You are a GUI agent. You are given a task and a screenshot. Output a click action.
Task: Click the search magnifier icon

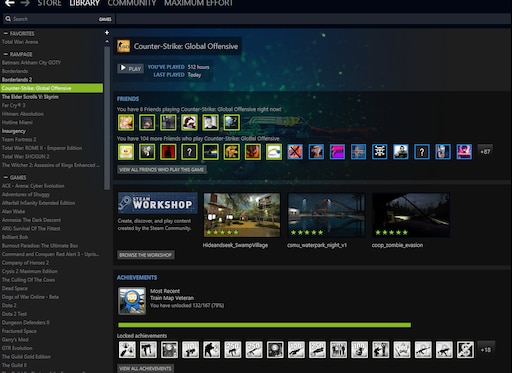8,19
